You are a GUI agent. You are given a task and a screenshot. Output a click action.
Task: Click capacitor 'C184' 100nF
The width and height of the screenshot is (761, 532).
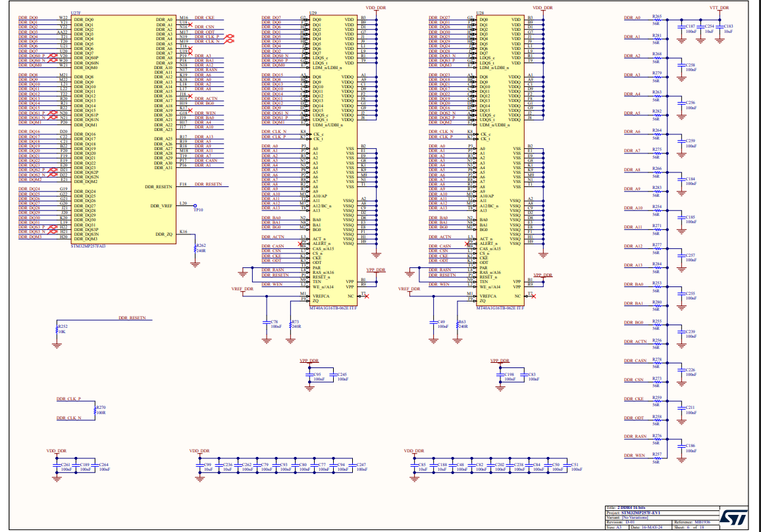pos(681,180)
